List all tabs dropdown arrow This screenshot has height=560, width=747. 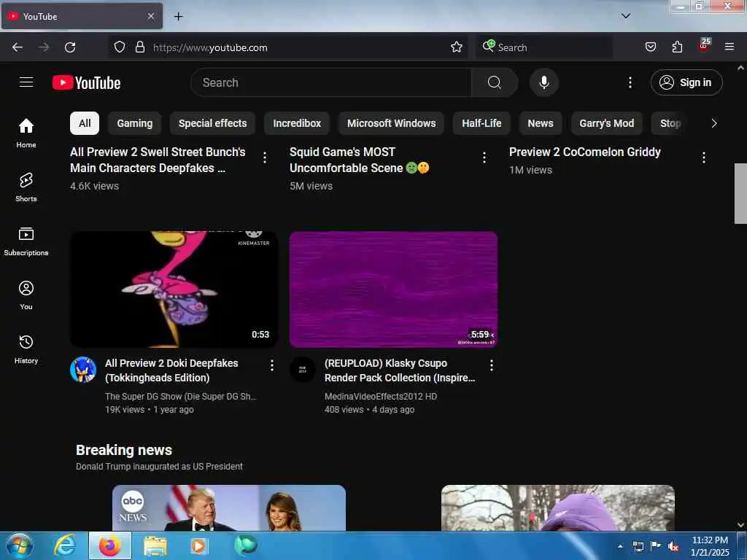[x=626, y=16]
